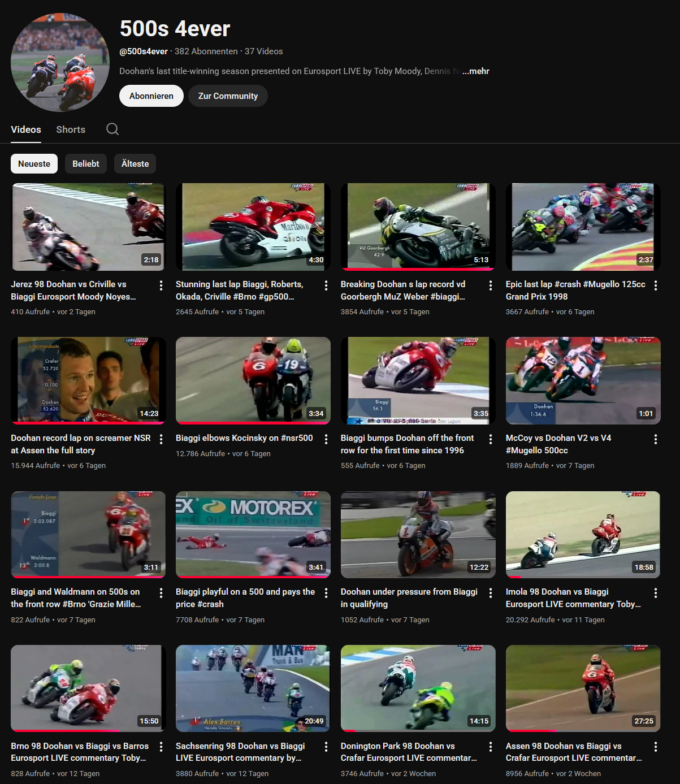This screenshot has height=784, width=680.
Task: Open options menu for Biaggi playful on a 500 video
Action: click(x=326, y=593)
